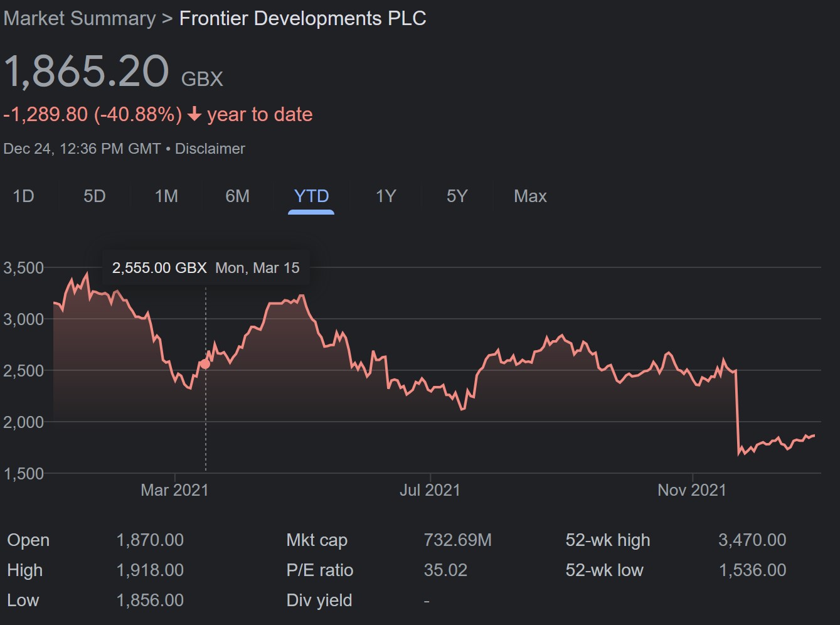840x625 pixels.
Task: Click the Mar 2021 axis label
Action: pos(174,490)
